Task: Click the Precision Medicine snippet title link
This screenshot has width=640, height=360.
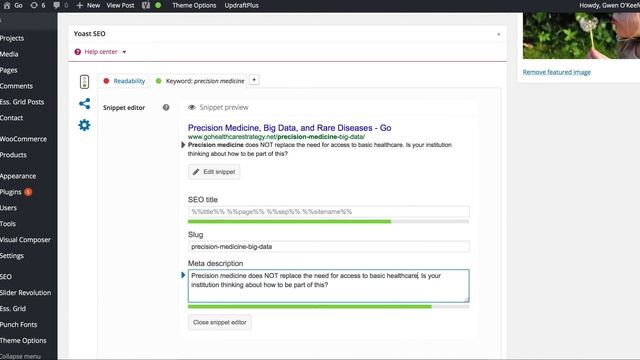Action: tap(289, 128)
